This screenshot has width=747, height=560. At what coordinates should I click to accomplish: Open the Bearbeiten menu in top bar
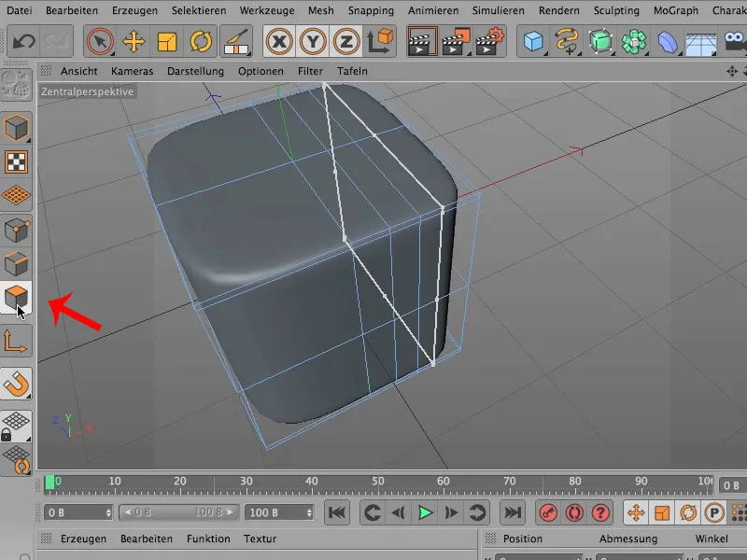click(x=72, y=10)
